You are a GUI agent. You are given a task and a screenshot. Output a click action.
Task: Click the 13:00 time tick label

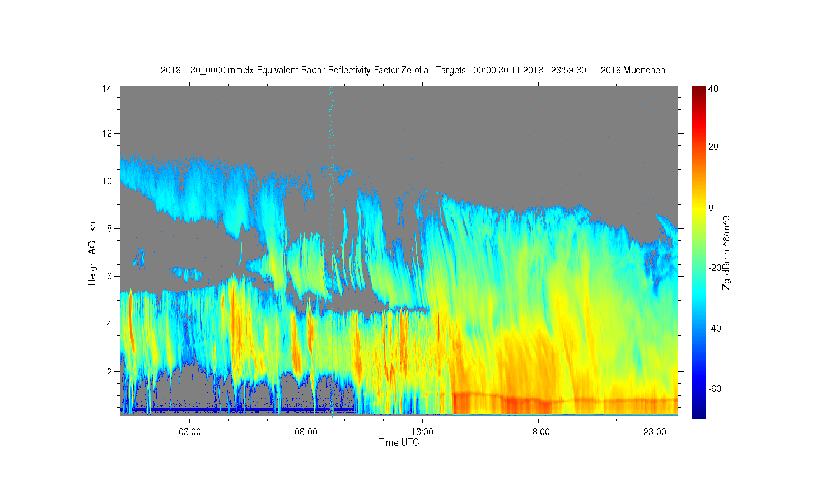tap(422, 432)
